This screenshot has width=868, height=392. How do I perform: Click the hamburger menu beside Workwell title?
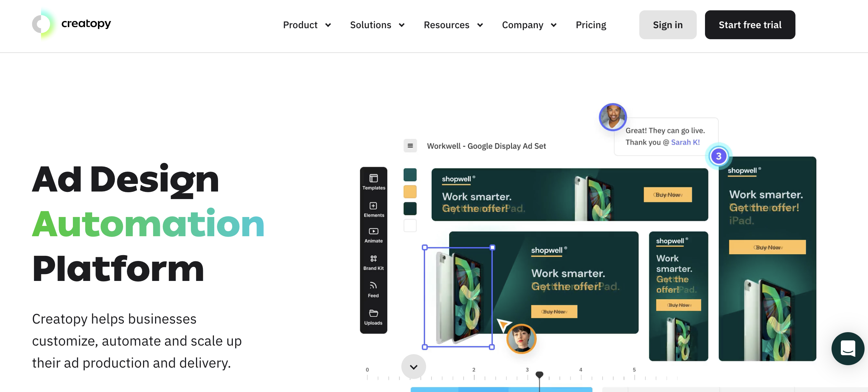(410, 146)
